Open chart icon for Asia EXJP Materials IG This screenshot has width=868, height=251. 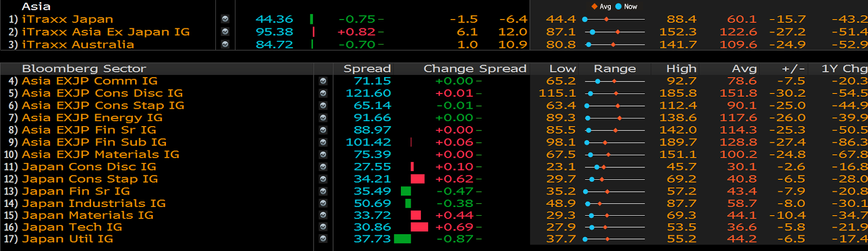coord(323,155)
